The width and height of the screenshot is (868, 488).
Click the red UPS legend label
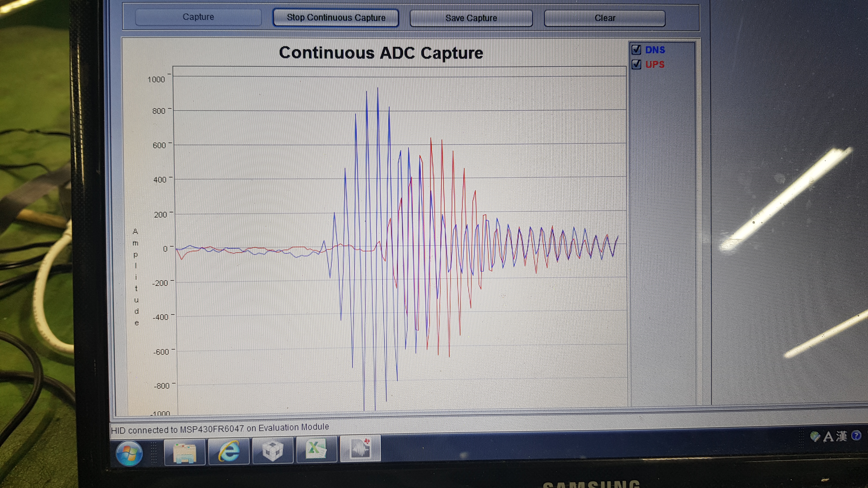coord(655,64)
